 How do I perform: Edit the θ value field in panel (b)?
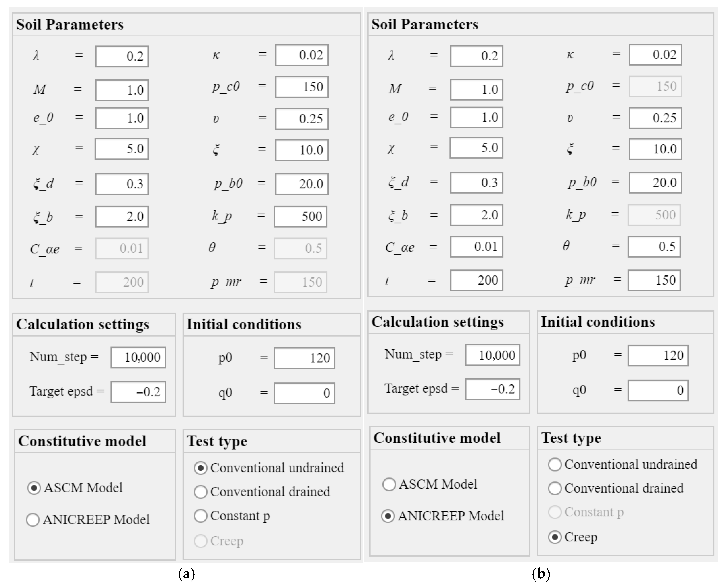click(x=654, y=247)
